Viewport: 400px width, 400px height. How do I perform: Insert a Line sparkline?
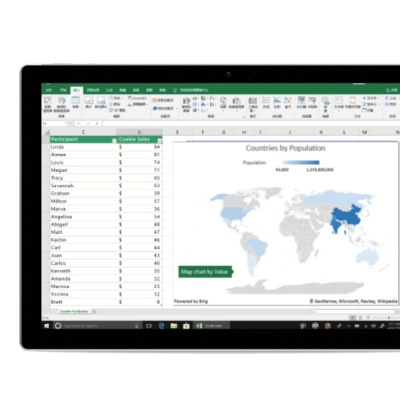(266, 103)
